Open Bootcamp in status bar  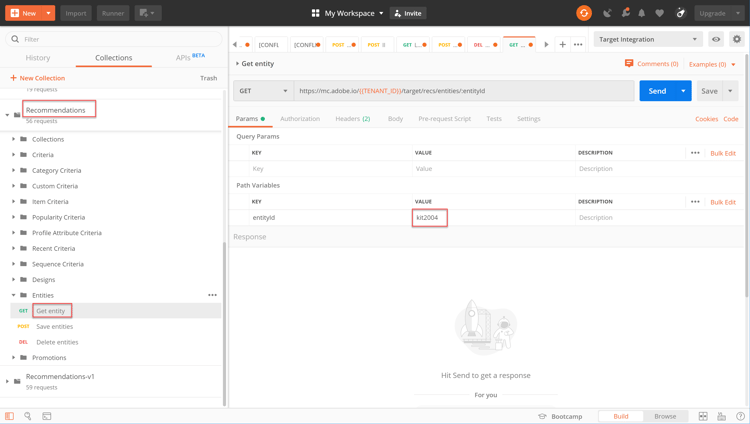point(560,416)
